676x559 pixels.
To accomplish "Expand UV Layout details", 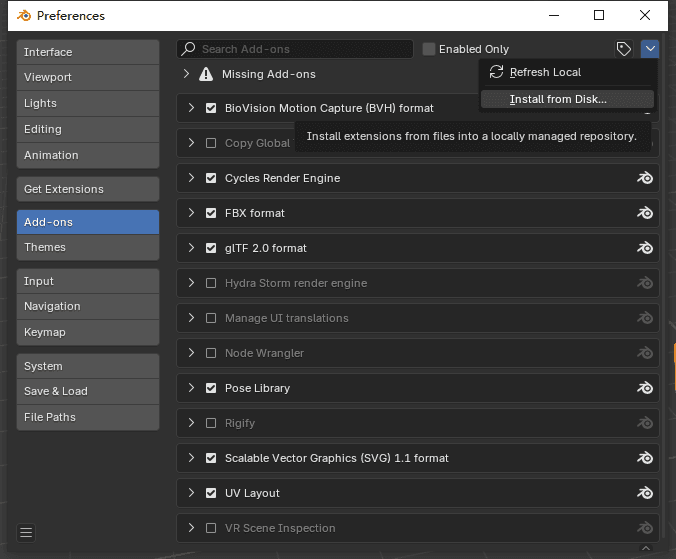I will pyautogui.click(x=191, y=493).
